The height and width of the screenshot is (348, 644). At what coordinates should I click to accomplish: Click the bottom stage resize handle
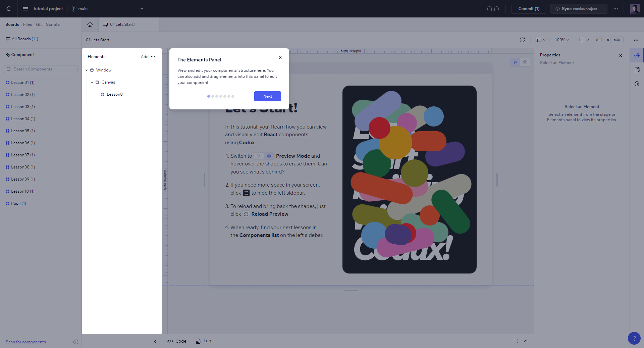pyautogui.click(x=351, y=291)
